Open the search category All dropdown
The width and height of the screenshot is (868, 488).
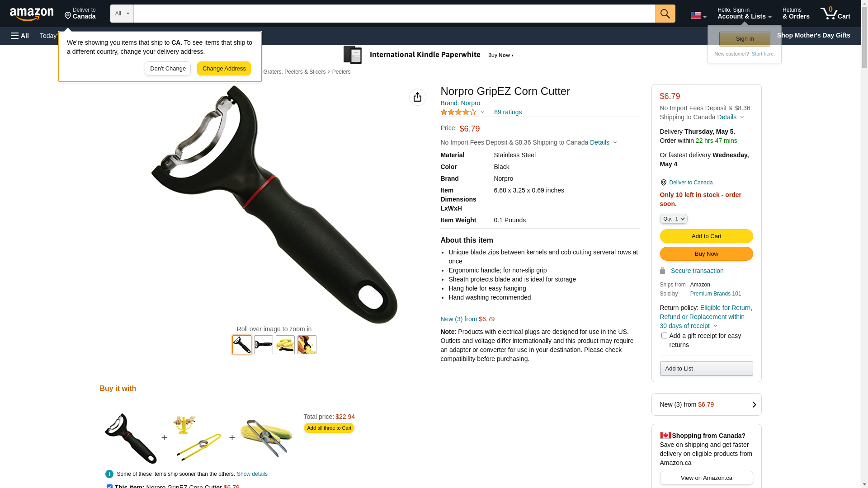(x=122, y=14)
